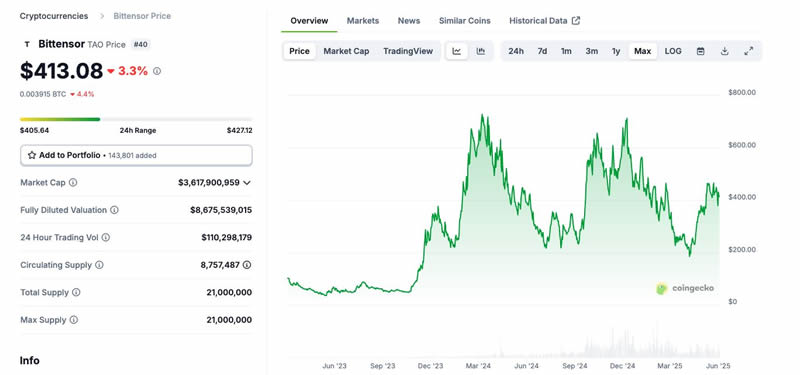The height and width of the screenshot is (375, 800).
Task: Click info icon next to Circulating Supply value
Action: point(247,265)
